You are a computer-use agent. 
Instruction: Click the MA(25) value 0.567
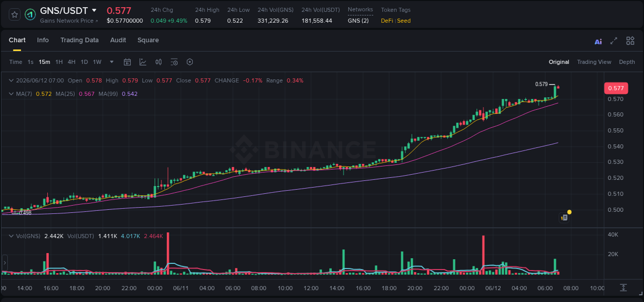click(x=87, y=94)
